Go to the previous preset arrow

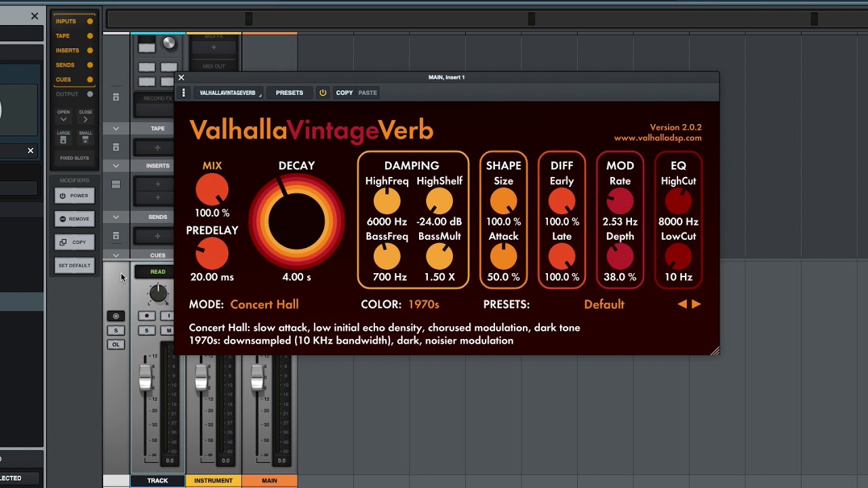tap(682, 304)
